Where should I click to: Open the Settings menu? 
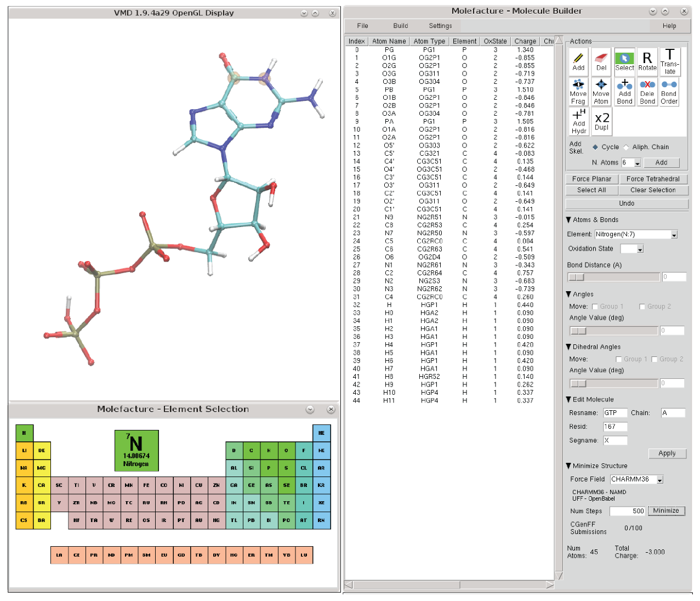440,26
